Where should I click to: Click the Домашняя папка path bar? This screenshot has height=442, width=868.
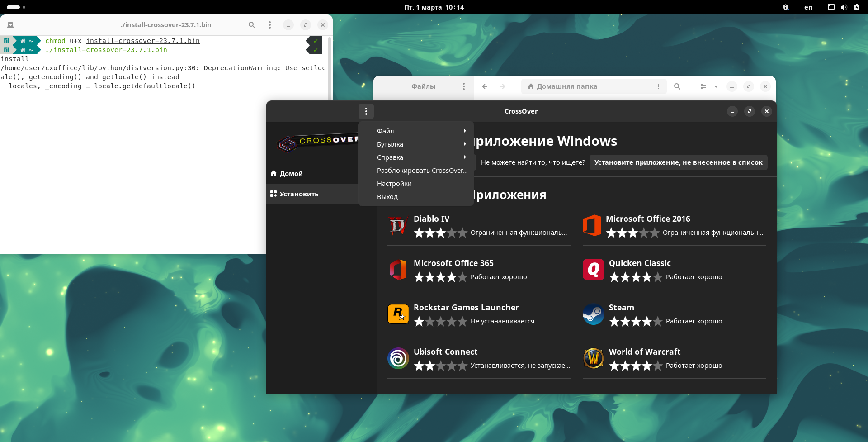coord(588,86)
